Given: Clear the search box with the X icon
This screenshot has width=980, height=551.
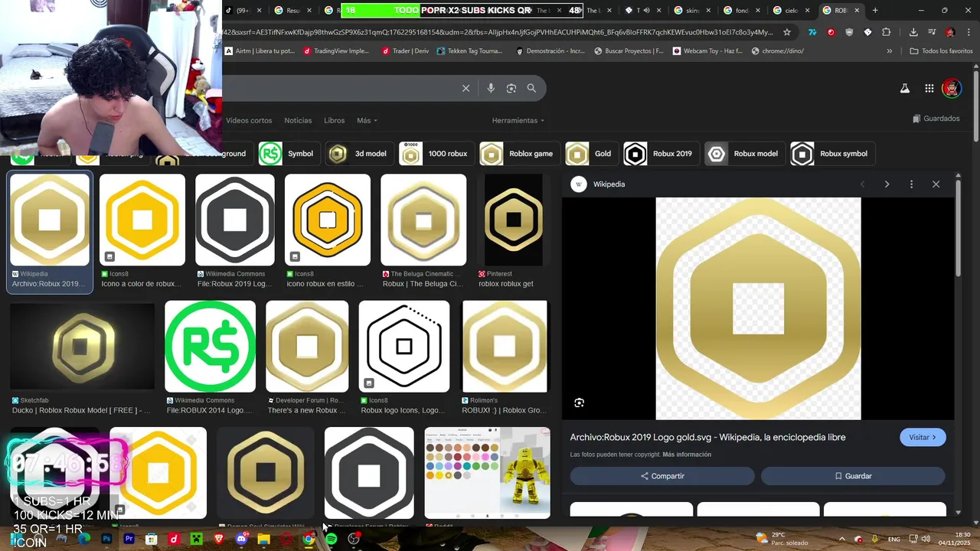Looking at the screenshot, I should [465, 88].
